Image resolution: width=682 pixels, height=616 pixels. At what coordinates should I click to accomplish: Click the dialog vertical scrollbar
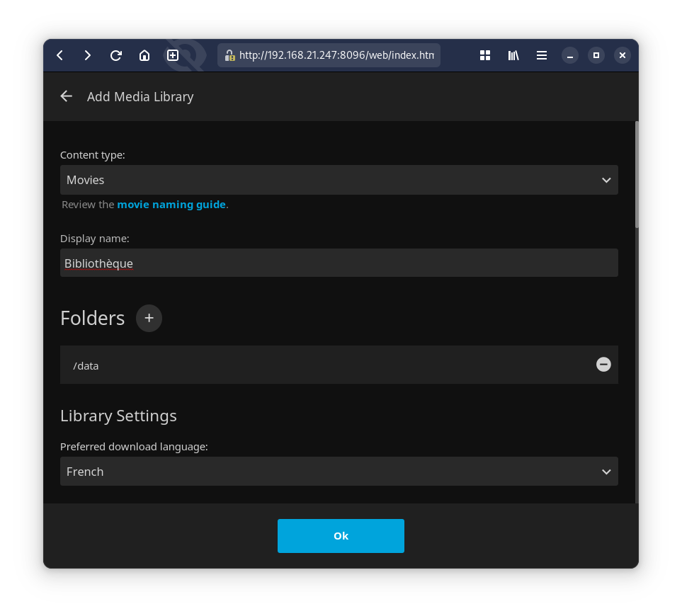coord(637,175)
